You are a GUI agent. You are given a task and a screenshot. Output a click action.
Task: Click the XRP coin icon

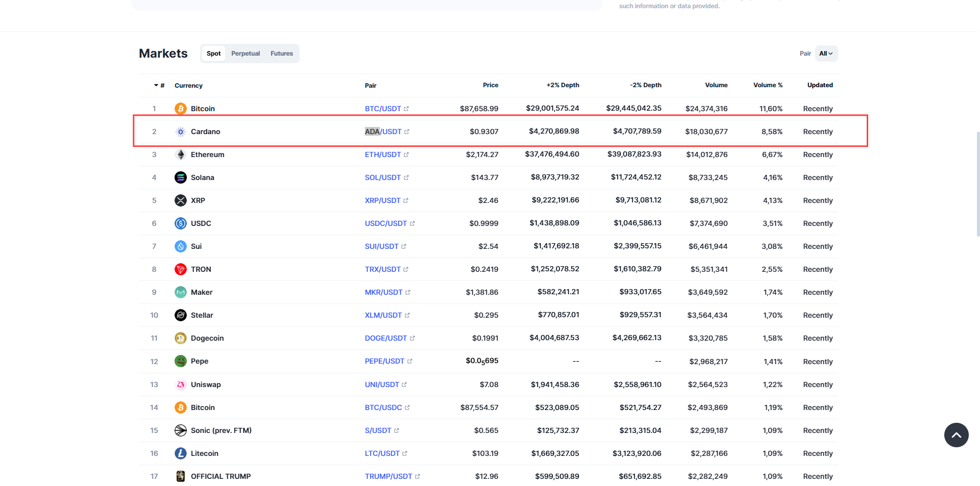pos(181,200)
